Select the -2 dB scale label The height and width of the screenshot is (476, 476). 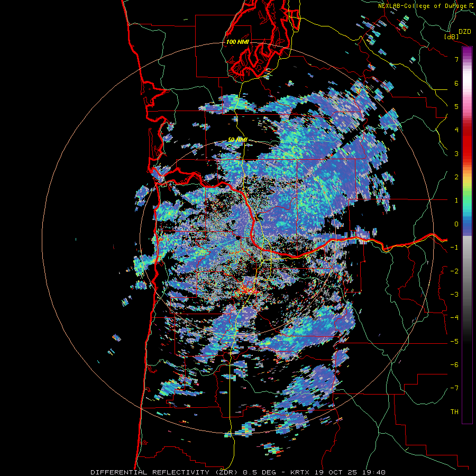[454, 271]
